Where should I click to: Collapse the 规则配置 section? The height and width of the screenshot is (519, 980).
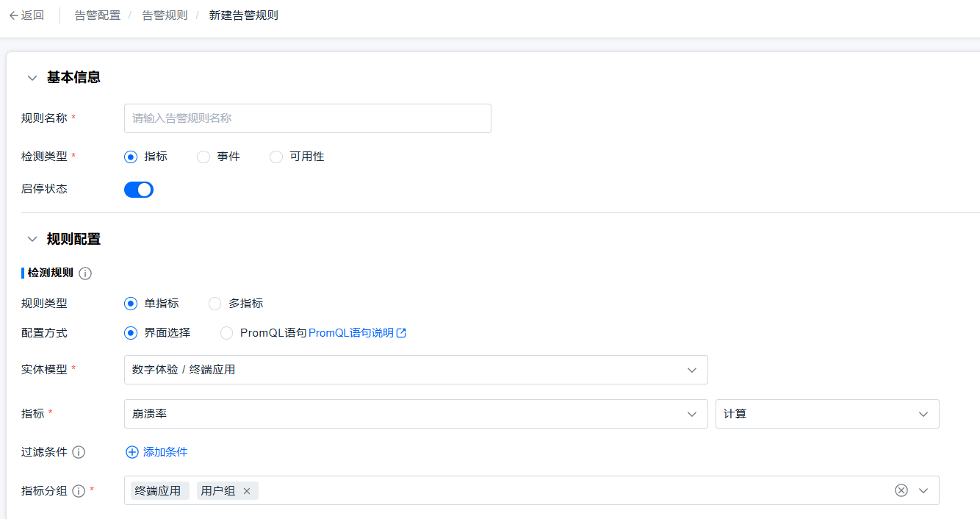click(32, 239)
